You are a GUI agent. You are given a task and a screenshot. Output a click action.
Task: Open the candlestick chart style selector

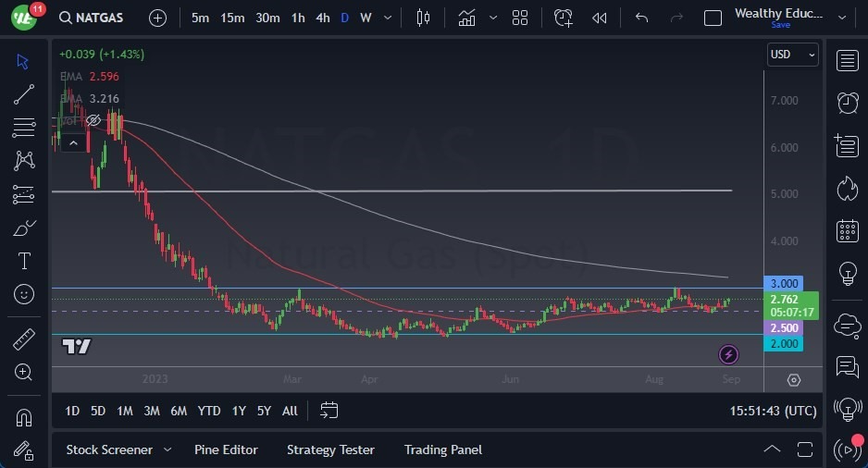[424, 18]
